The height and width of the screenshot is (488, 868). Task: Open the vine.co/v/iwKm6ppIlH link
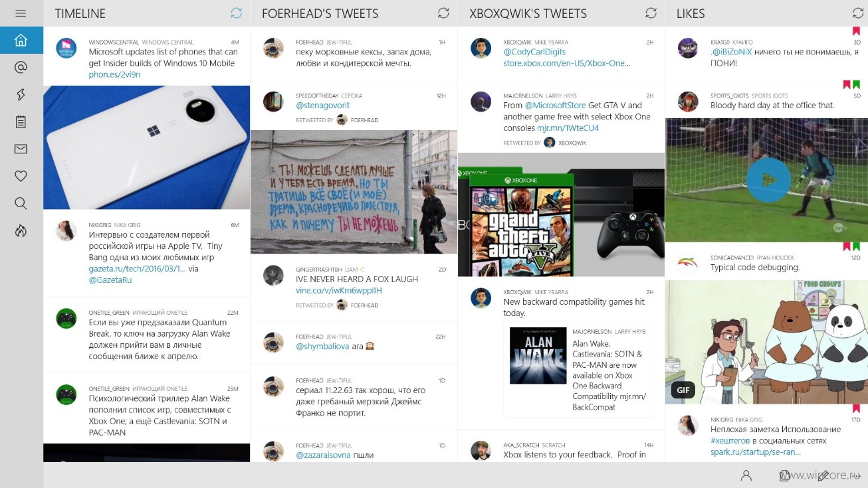pyautogui.click(x=339, y=291)
